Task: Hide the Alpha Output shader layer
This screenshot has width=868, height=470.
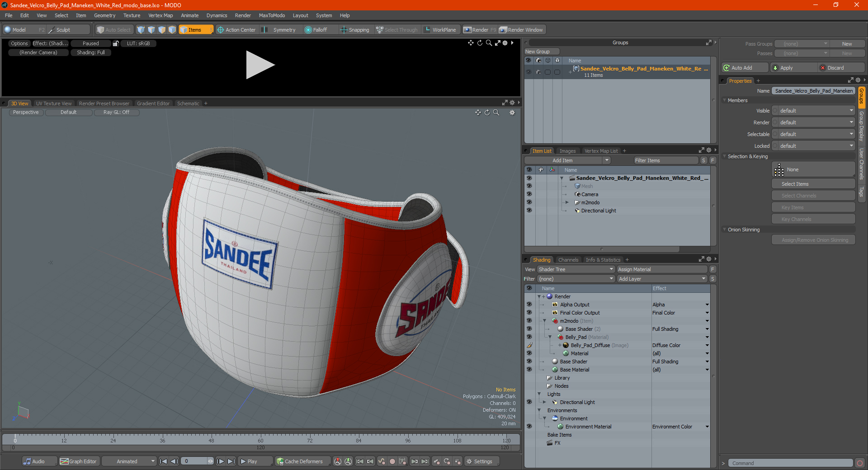Action: [529, 305]
